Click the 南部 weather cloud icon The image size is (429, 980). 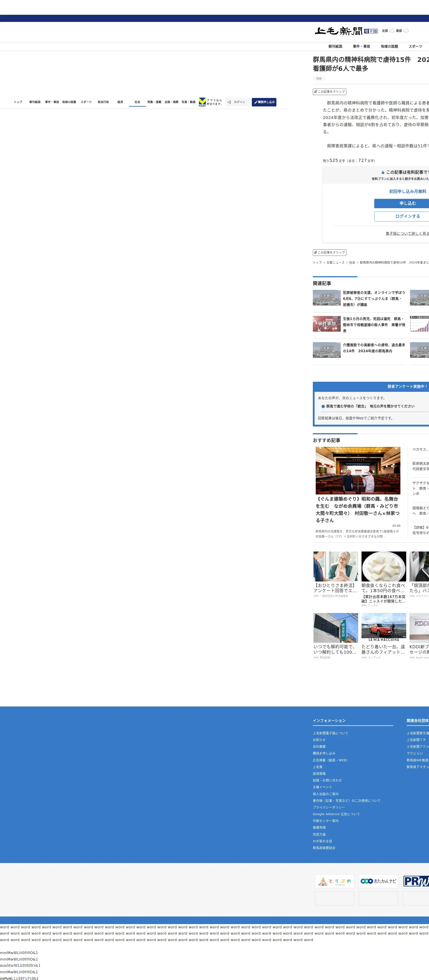[x=406, y=31]
